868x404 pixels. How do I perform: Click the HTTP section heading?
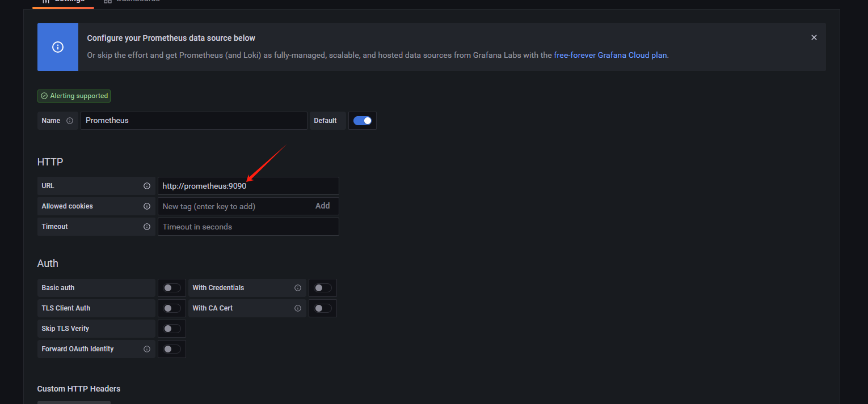coord(50,162)
